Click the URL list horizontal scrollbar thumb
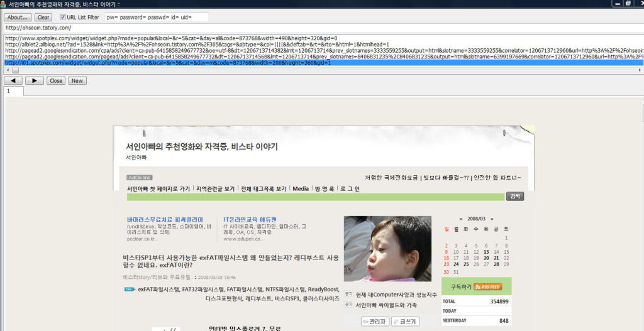Screen dimensions: 644x331 pos(15,70)
